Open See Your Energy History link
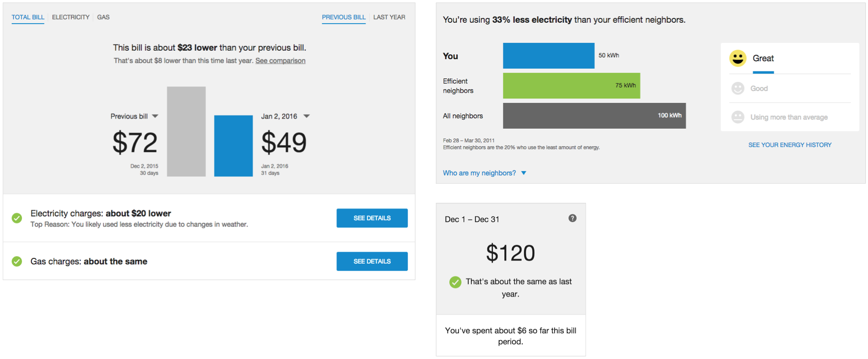Screen dimensions: 868x359 click(790, 145)
